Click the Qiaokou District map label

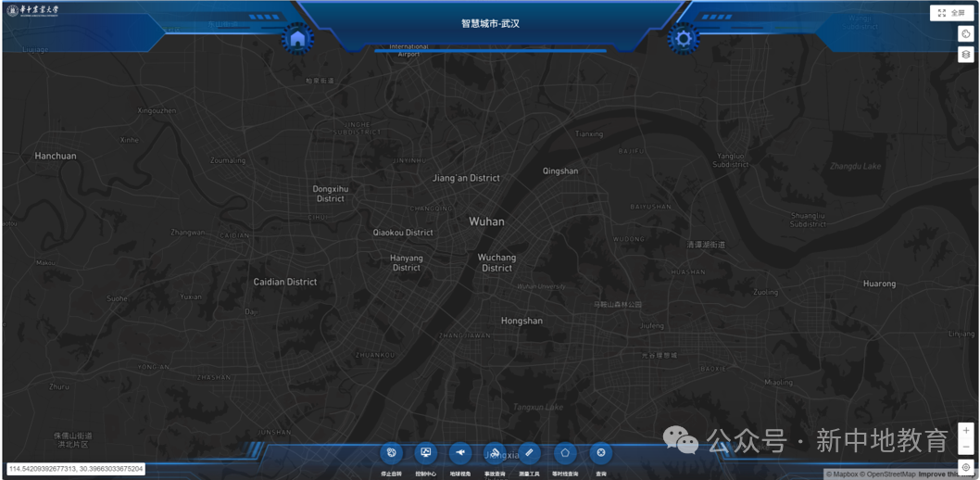coord(403,233)
